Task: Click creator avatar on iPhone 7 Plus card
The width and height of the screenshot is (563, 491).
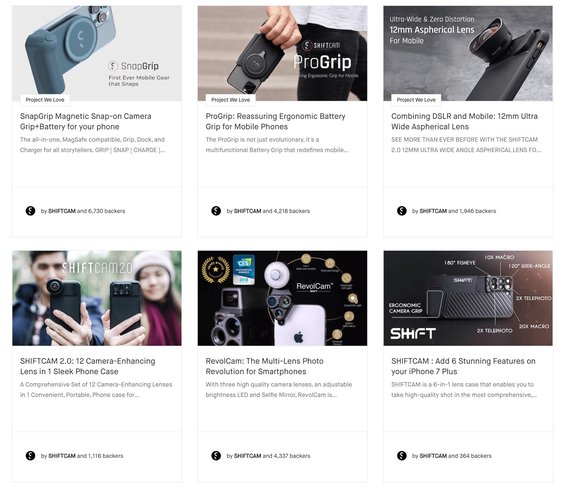Action: [402, 456]
